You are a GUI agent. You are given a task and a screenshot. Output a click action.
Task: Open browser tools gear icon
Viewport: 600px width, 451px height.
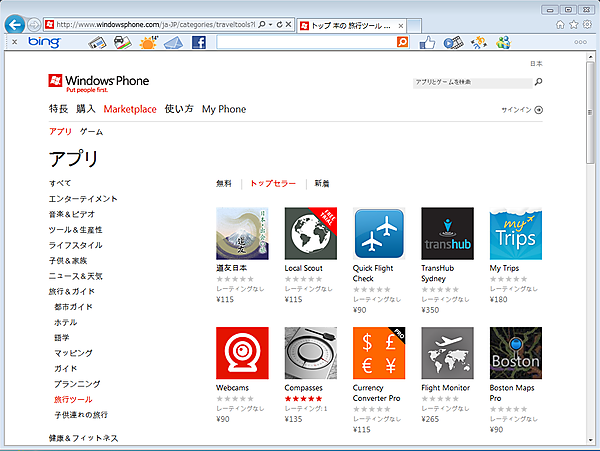click(x=587, y=25)
